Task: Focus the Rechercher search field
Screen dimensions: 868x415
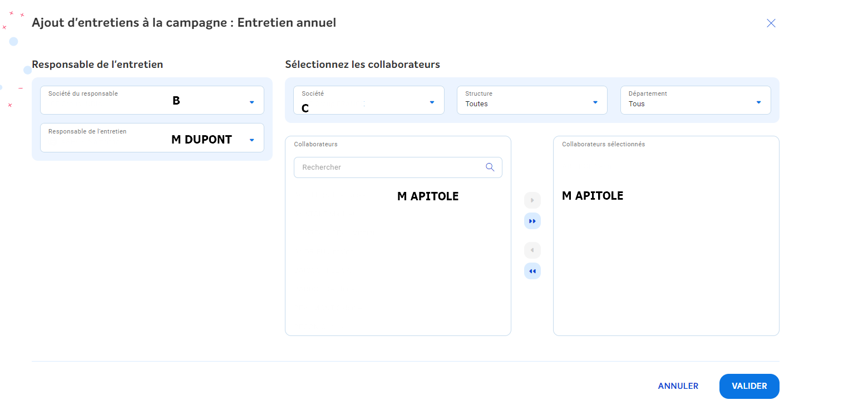Action: click(x=389, y=167)
